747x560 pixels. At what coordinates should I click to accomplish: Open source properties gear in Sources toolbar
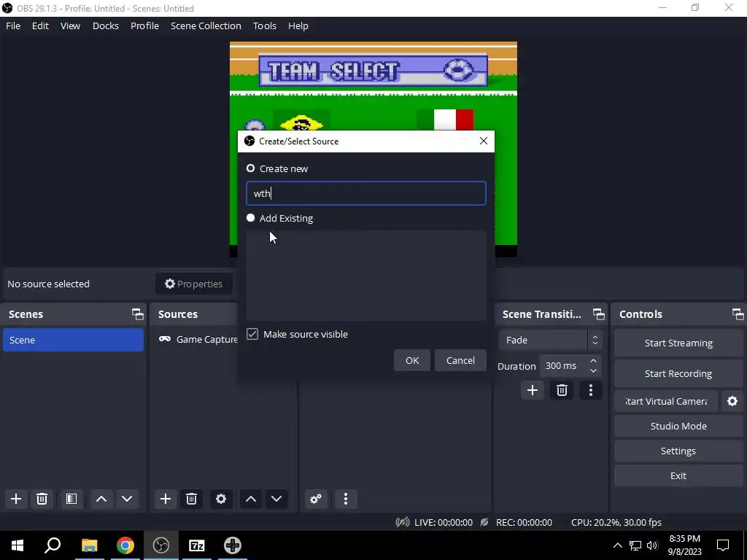221,499
